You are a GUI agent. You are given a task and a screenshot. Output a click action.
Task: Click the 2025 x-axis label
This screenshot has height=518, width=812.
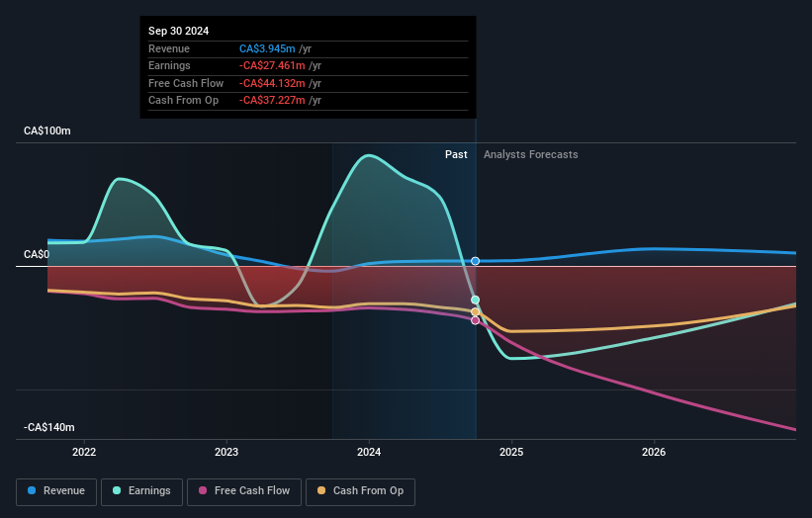click(x=511, y=452)
